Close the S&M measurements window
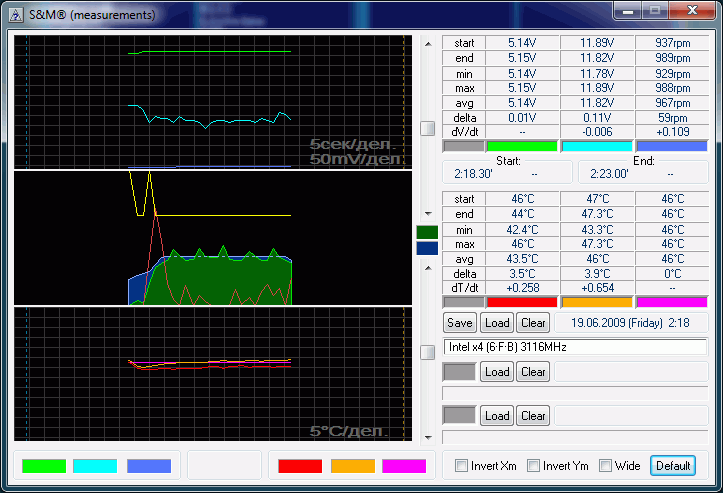 [x=692, y=11]
